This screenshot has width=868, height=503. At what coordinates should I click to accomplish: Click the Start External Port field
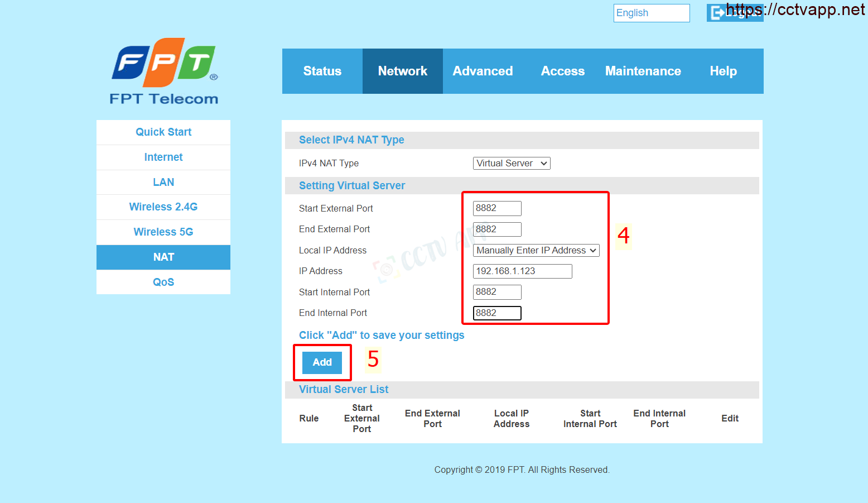click(x=496, y=208)
